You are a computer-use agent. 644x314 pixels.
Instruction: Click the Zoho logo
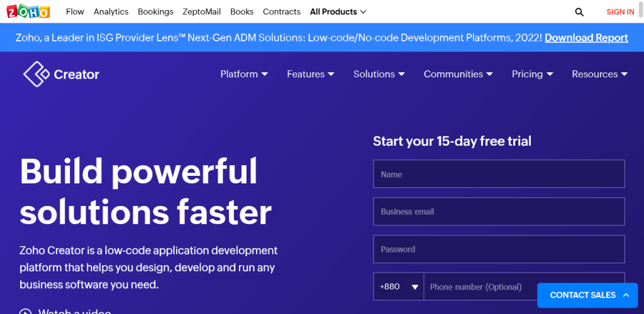[x=28, y=11]
